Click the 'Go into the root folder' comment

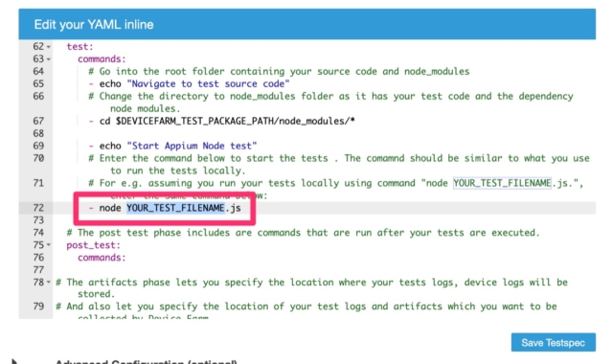click(279, 71)
